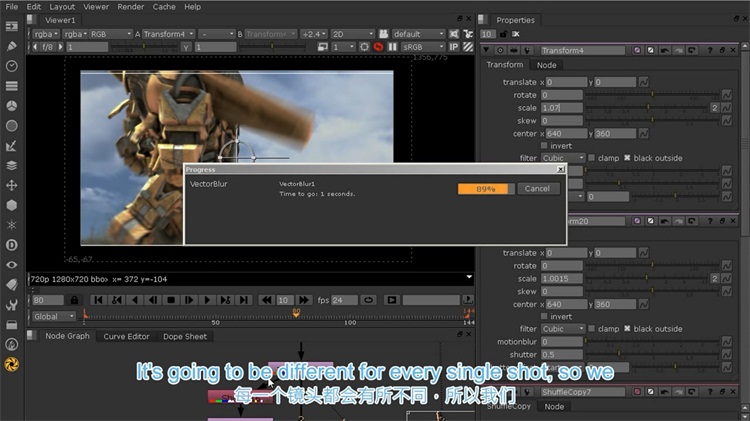
Task: Open the Color nodes wheel icon
Action: click(11, 106)
